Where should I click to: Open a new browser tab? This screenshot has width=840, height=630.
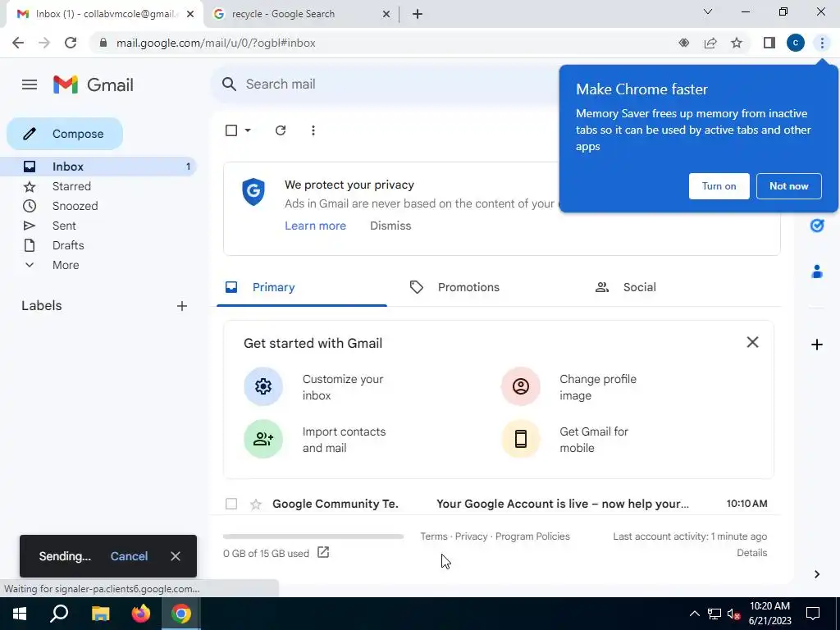click(418, 14)
